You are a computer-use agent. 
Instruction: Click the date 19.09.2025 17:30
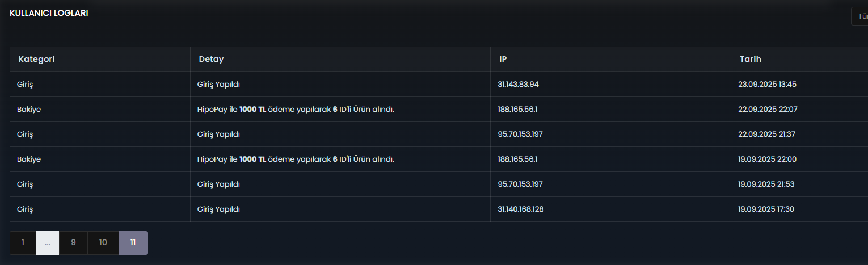pyautogui.click(x=766, y=209)
